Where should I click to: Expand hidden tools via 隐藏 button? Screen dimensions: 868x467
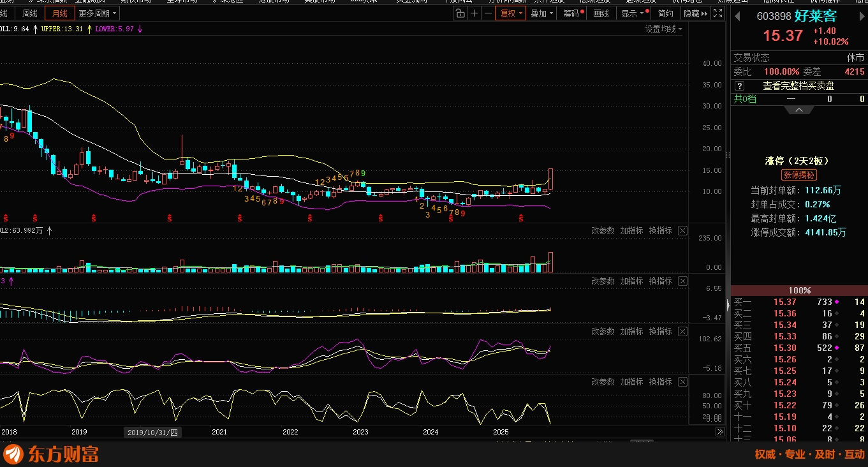(695, 13)
